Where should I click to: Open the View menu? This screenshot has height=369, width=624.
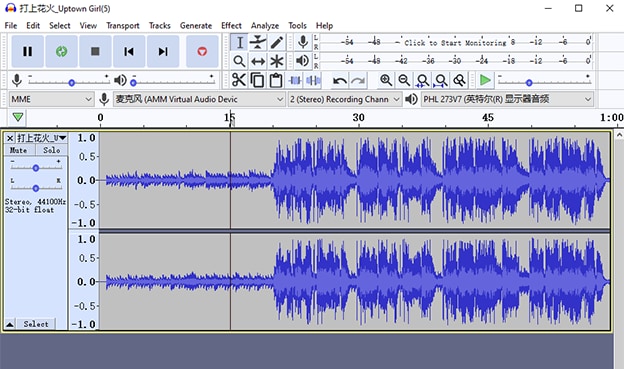(88, 25)
